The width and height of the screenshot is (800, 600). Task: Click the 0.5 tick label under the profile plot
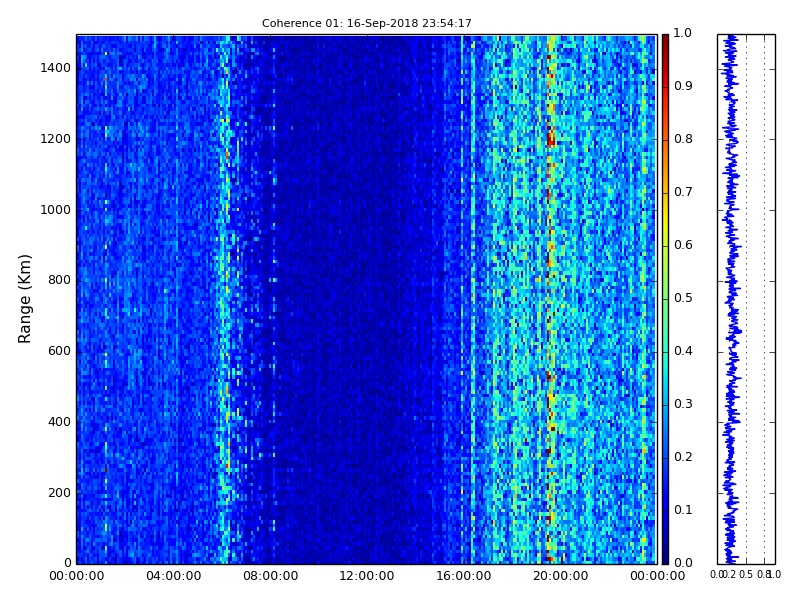[x=746, y=574]
